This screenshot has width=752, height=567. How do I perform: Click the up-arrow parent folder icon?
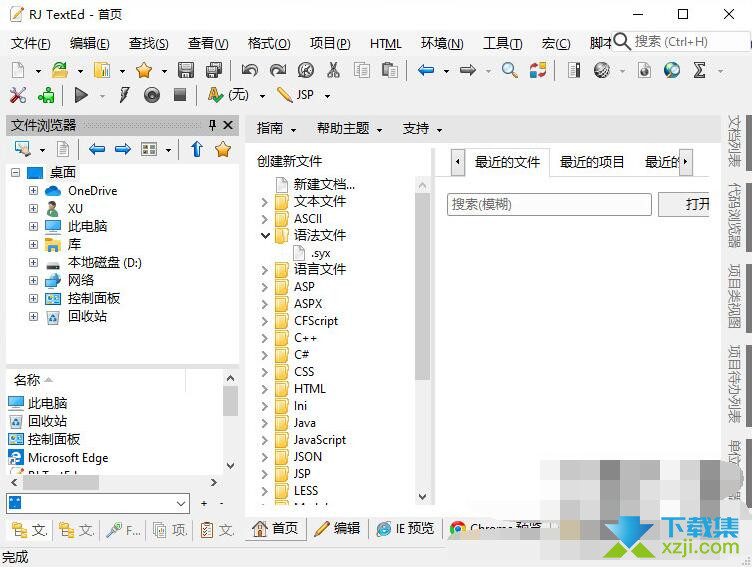(197, 149)
